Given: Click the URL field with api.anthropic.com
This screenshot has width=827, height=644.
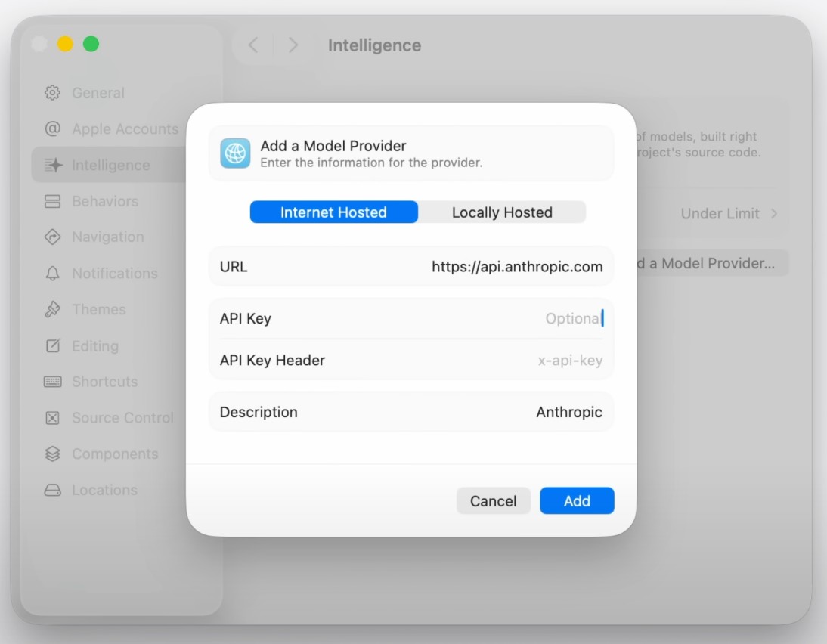Looking at the screenshot, I should (411, 266).
